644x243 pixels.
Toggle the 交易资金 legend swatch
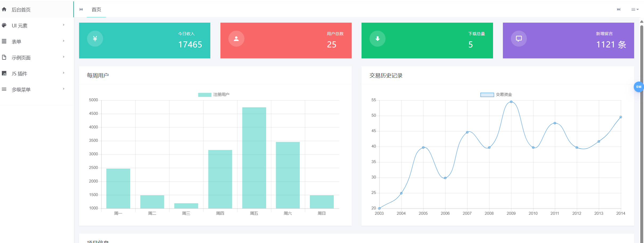pos(487,95)
